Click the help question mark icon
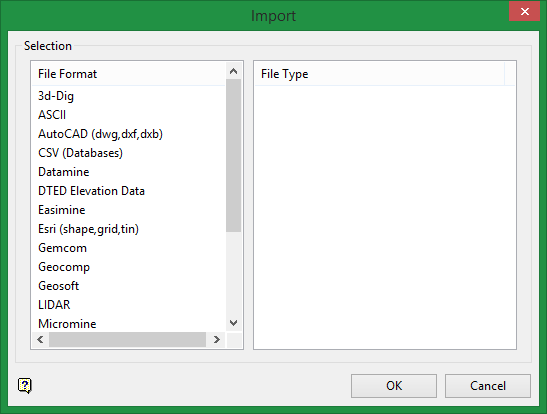 tap(24, 385)
